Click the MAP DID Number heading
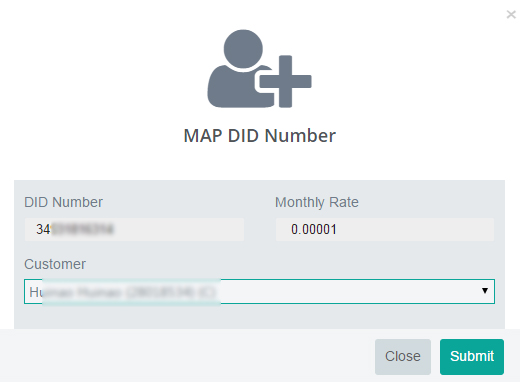520x389 pixels. (260, 136)
